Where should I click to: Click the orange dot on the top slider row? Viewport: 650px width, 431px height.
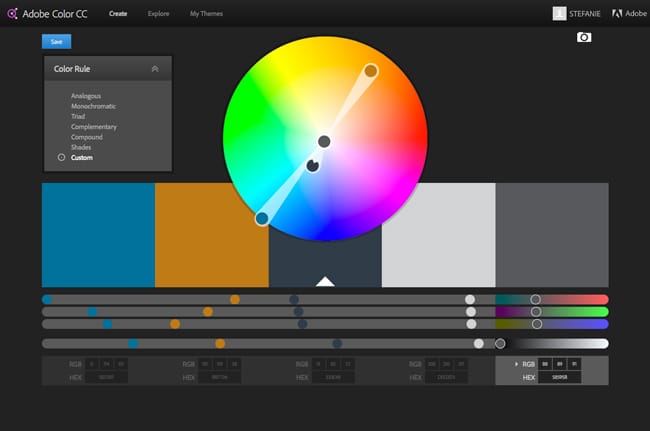click(235, 299)
